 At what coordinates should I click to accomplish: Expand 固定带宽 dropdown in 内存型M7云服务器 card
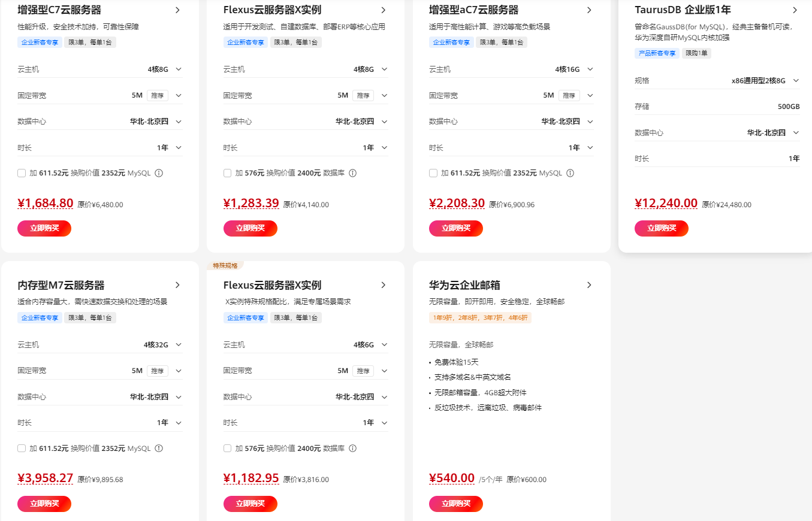[179, 371]
